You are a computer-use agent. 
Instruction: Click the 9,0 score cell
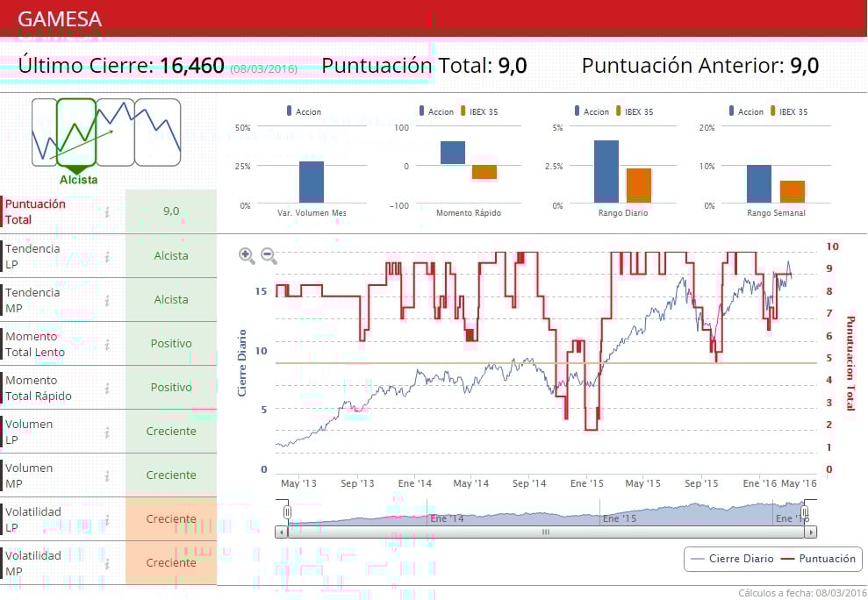tap(171, 211)
